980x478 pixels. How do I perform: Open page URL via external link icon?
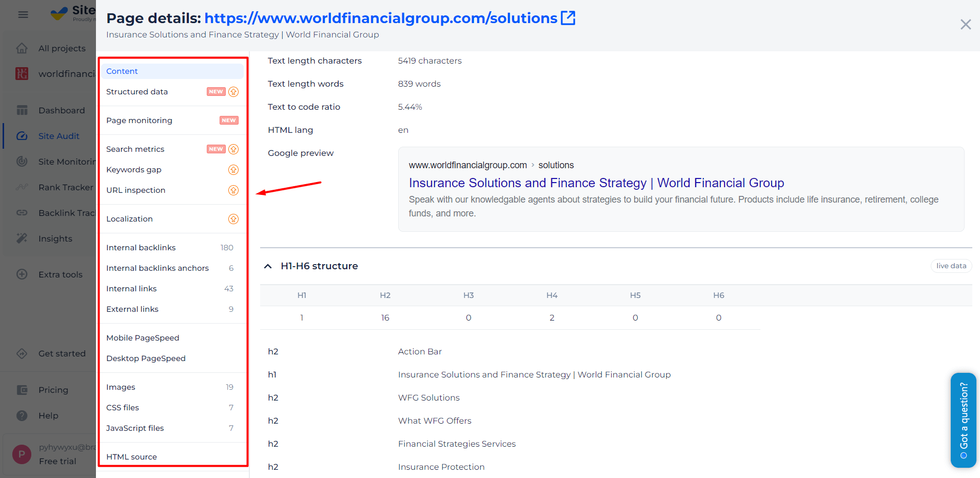pyautogui.click(x=568, y=18)
